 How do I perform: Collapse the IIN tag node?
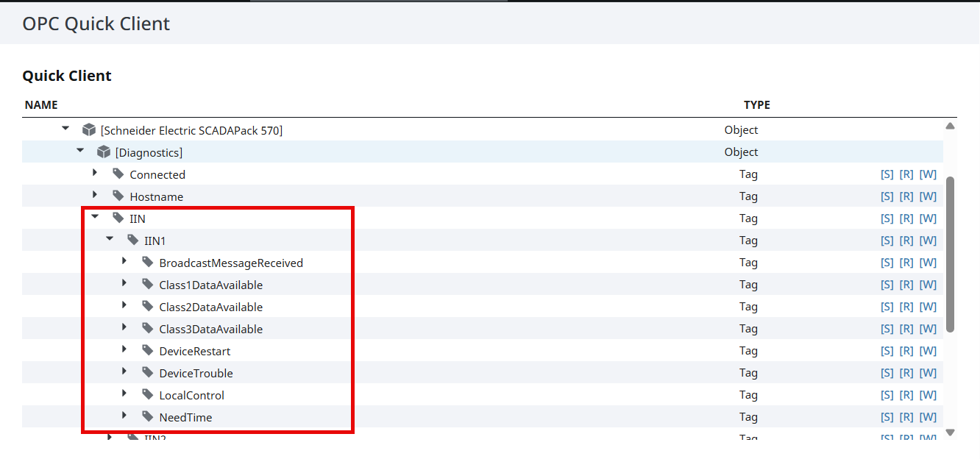[95, 217]
